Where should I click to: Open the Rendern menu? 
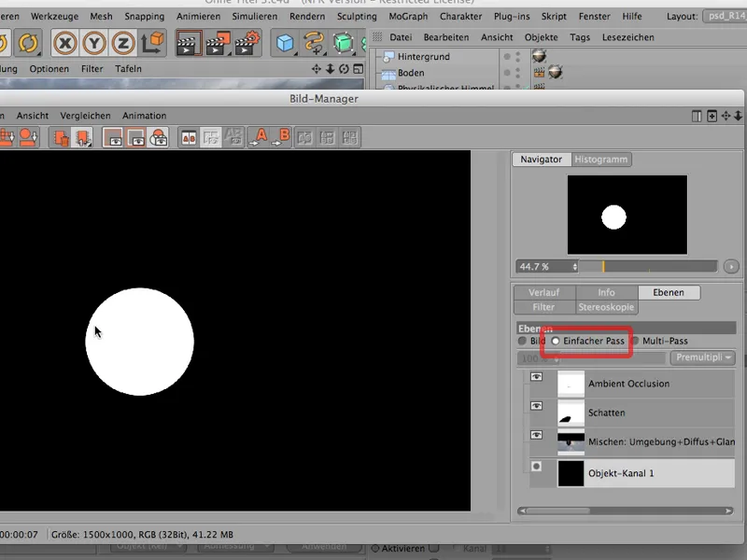[x=307, y=16]
